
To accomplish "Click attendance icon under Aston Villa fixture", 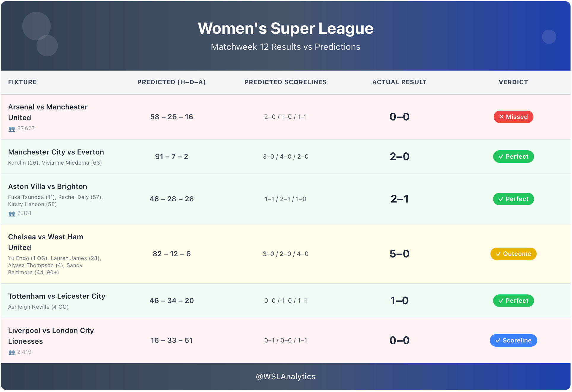I will point(12,214).
